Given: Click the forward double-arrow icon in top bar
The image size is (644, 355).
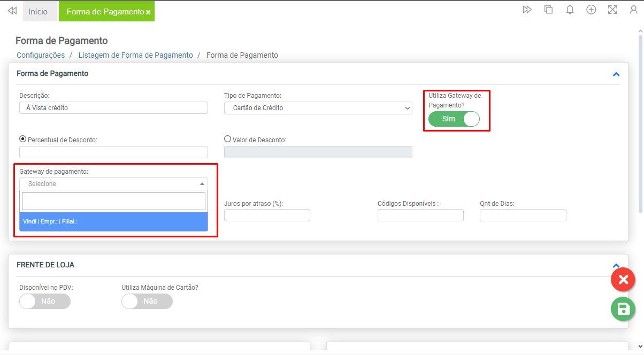Looking at the screenshot, I should click(x=527, y=10).
